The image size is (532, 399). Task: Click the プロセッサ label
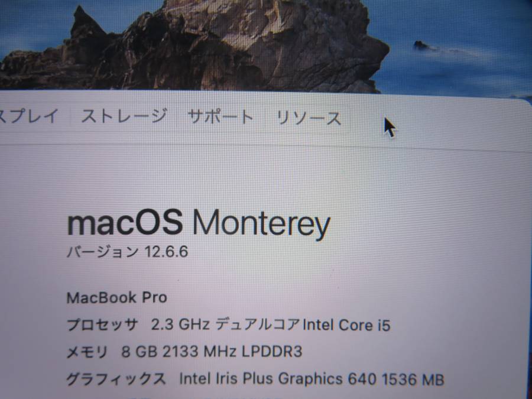point(102,325)
